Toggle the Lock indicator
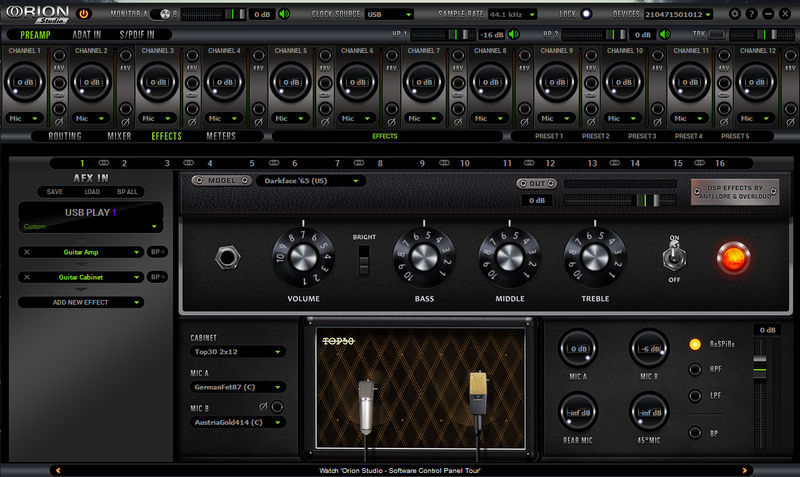 pyautogui.click(x=586, y=14)
